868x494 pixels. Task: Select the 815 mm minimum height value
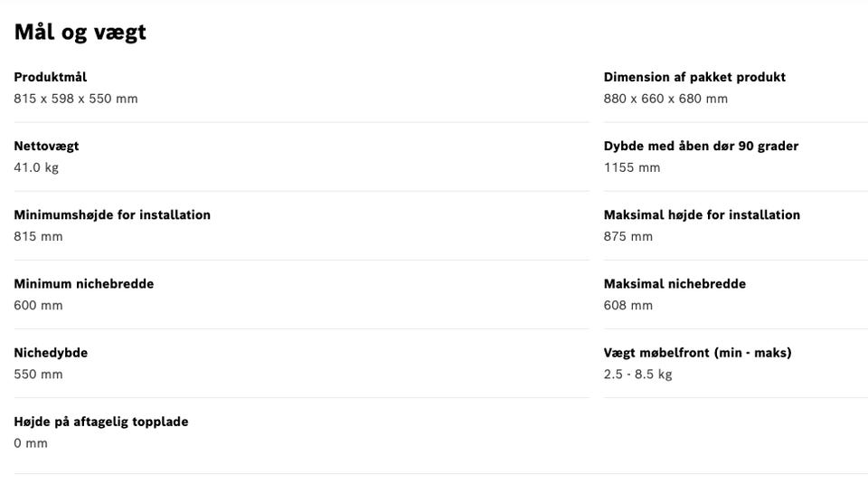(38, 236)
